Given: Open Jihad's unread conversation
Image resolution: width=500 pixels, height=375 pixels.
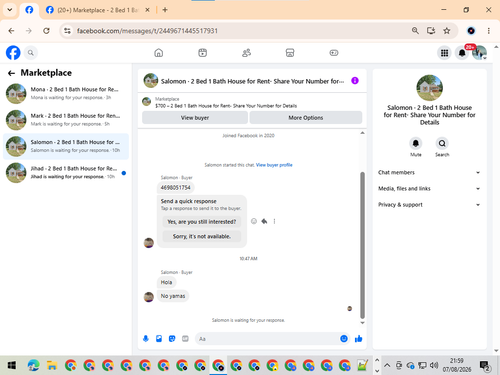Looking at the screenshot, I should [66, 172].
